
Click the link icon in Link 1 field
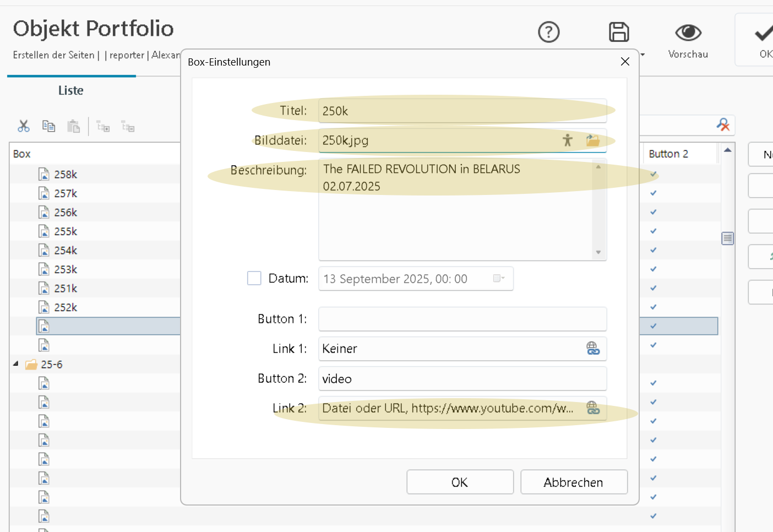point(593,349)
